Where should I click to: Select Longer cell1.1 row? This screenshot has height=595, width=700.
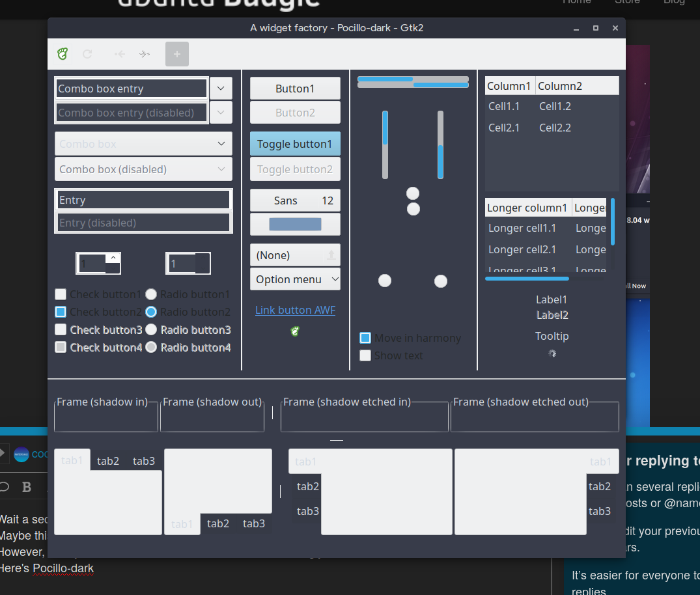(546, 228)
